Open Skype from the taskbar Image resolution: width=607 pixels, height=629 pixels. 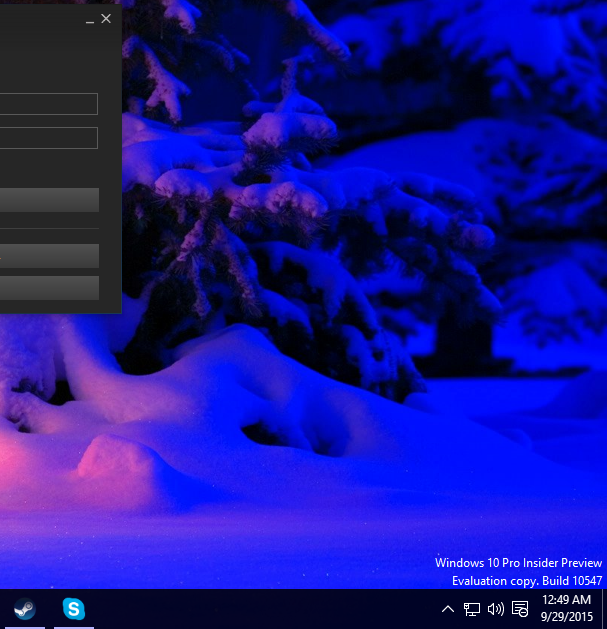73,608
